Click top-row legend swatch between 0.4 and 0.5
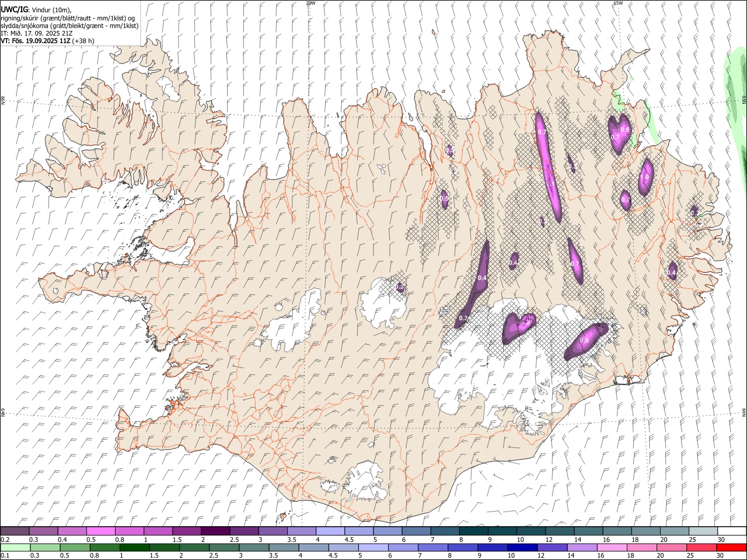The width and height of the screenshot is (747, 560). [72, 531]
